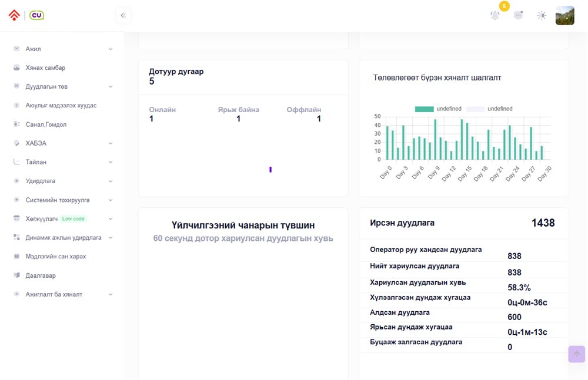The image size is (588, 380).
Task: Click the purple bar marker in Дотуур дугаар card
Action: (x=270, y=169)
